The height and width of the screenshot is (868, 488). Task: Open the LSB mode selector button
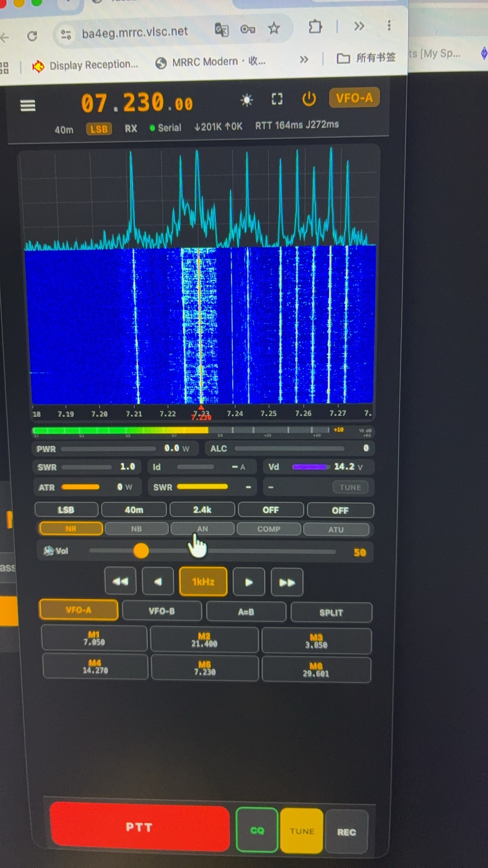(66, 509)
